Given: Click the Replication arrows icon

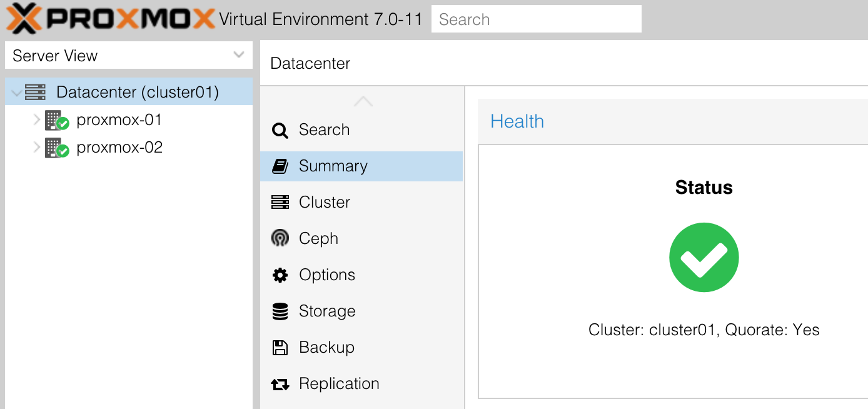Looking at the screenshot, I should 280,384.
